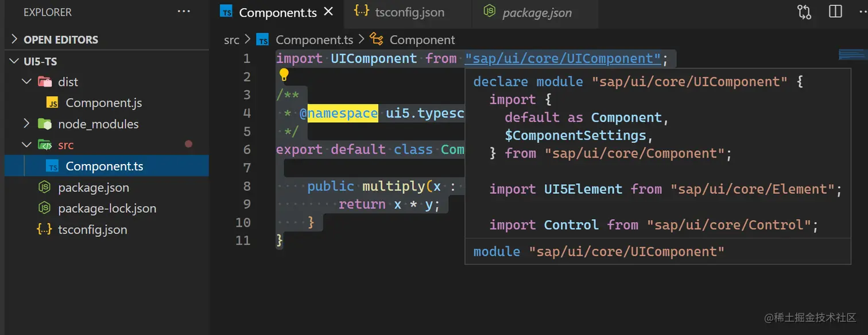Click the split editor right icon
This screenshot has width=868, height=335.
(835, 11)
